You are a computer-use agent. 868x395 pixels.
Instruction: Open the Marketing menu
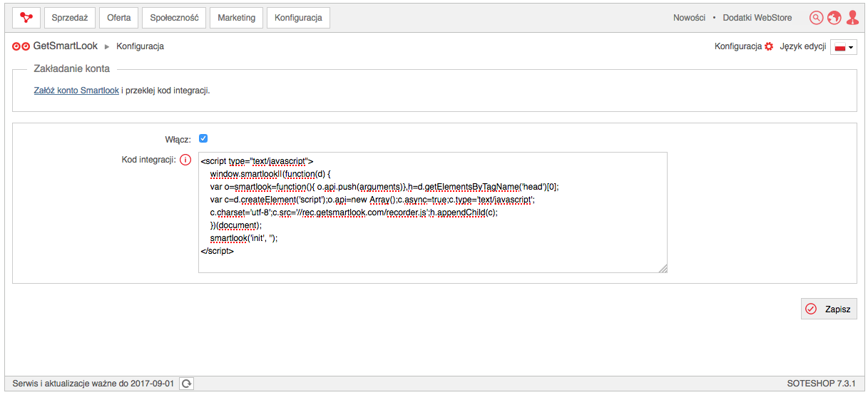(236, 18)
